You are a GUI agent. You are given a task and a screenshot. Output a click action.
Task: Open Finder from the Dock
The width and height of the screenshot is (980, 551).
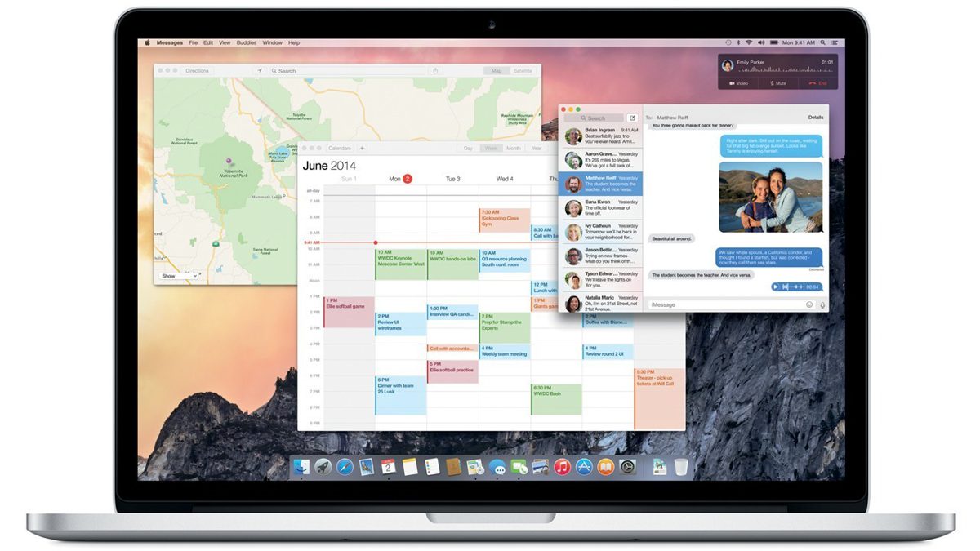(x=302, y=467)
